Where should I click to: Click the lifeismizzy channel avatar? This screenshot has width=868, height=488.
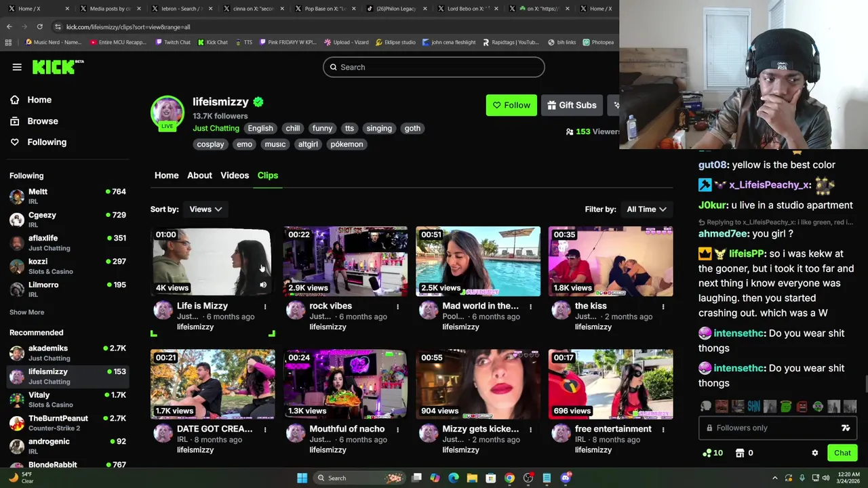167,113
